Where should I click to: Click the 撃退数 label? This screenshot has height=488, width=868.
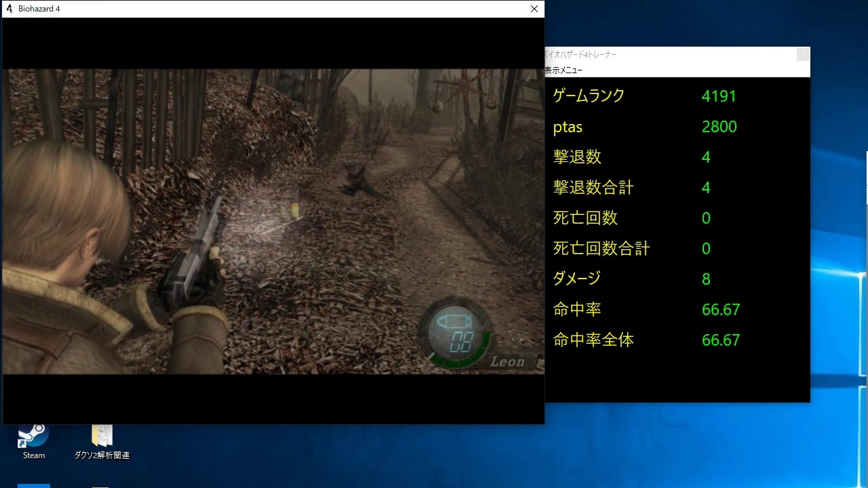click(x=577, y=157)
